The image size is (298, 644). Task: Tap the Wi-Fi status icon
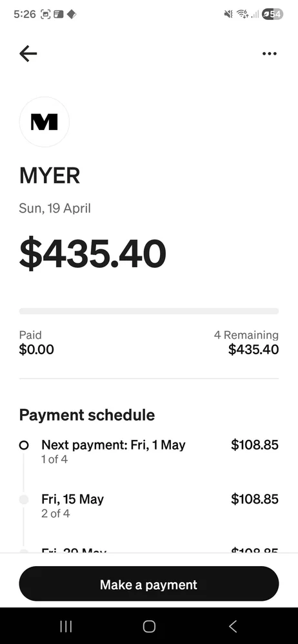[x=243, y=14]
